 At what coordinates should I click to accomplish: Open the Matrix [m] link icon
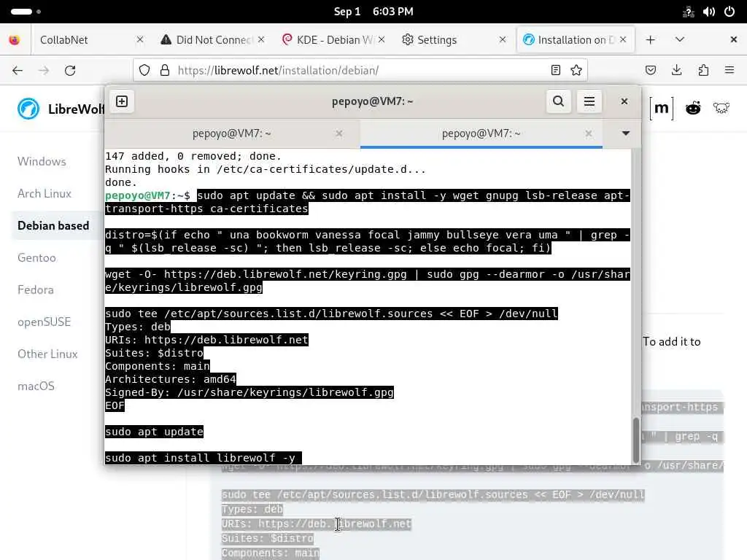click(661, 109)
